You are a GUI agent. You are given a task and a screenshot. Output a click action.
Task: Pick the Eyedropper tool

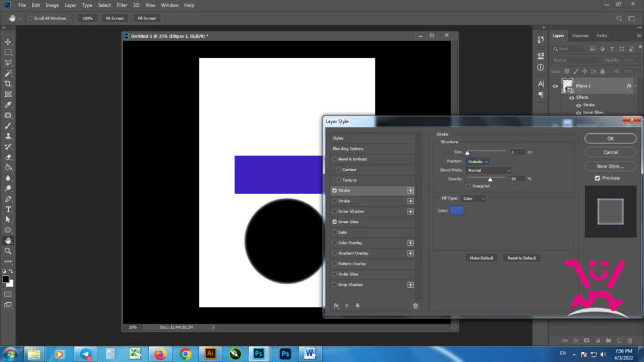8,105
